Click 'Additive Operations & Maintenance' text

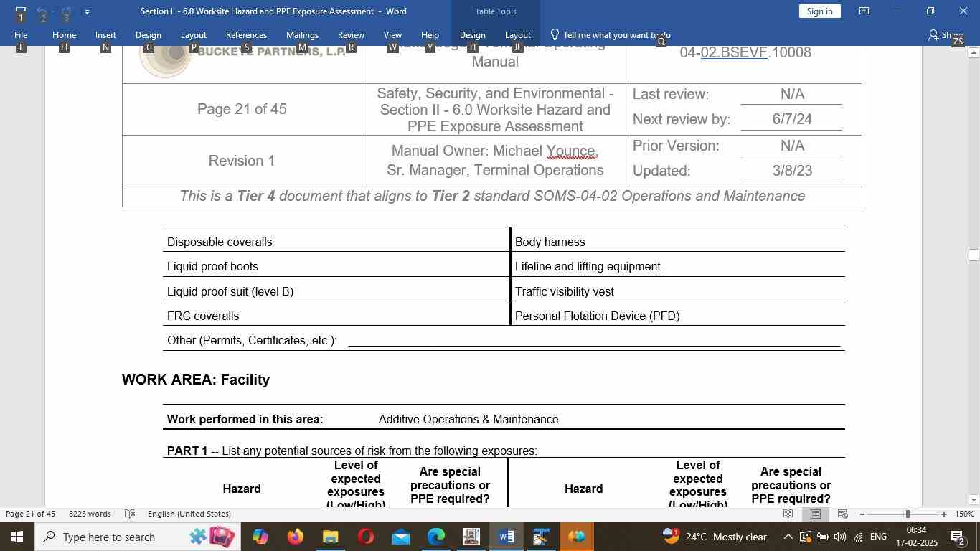point(468,419)
